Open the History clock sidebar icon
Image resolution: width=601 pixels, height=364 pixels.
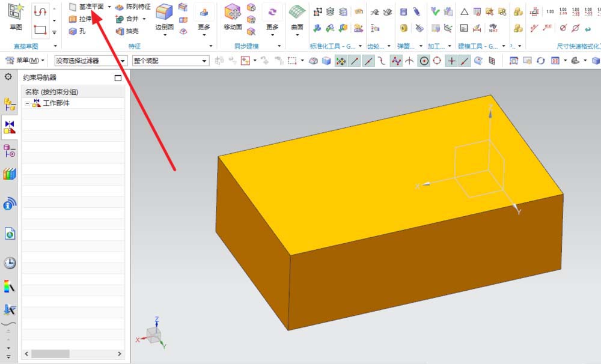[10, 262]
